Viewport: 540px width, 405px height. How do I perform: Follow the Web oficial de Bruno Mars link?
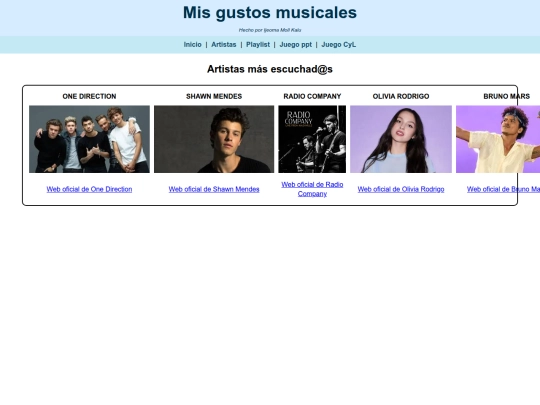pyautogui.click(x=503, y=189)
